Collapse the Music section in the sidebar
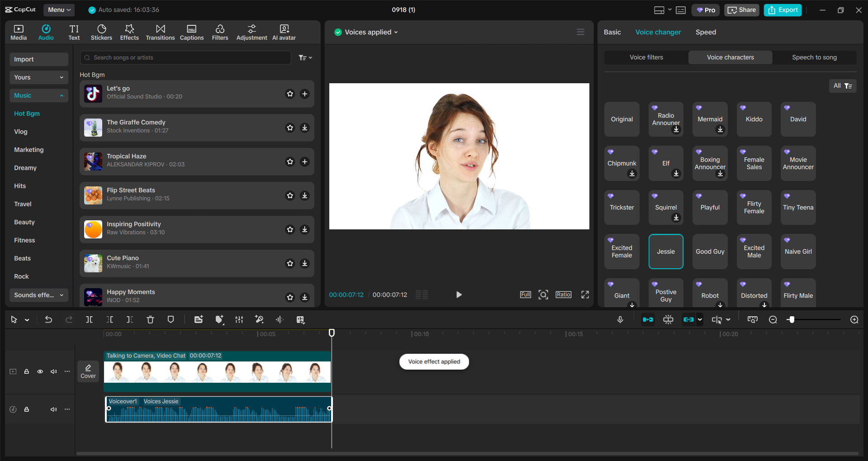Image resolution: width=868 pixels, height=461 pixels. click(x=62, y=95)
